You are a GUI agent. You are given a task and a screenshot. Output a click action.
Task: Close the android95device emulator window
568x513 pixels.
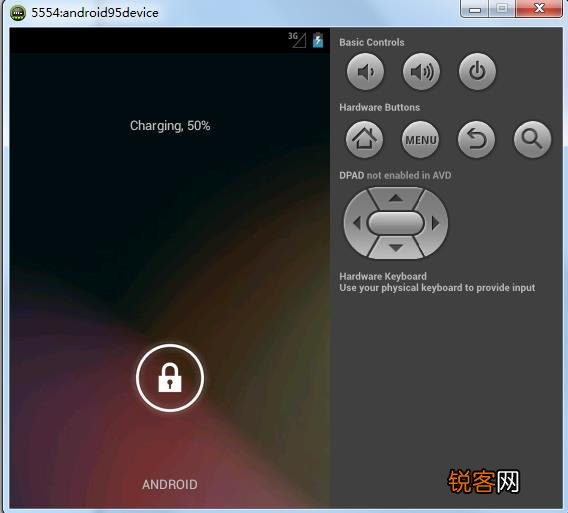pyautogui.click(x=539, y=8)
